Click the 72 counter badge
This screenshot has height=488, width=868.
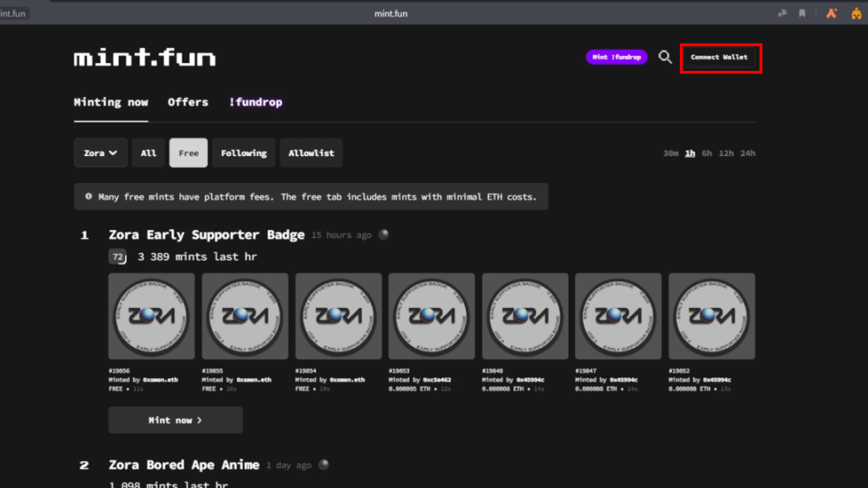[x=117, y=256]
